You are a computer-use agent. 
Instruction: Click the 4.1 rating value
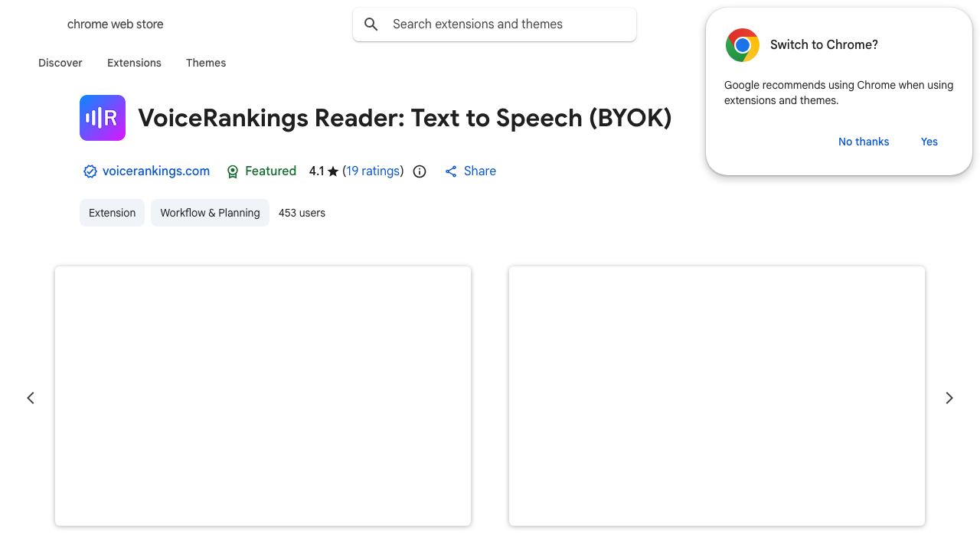pyautogui.click(x=317, y=171)
